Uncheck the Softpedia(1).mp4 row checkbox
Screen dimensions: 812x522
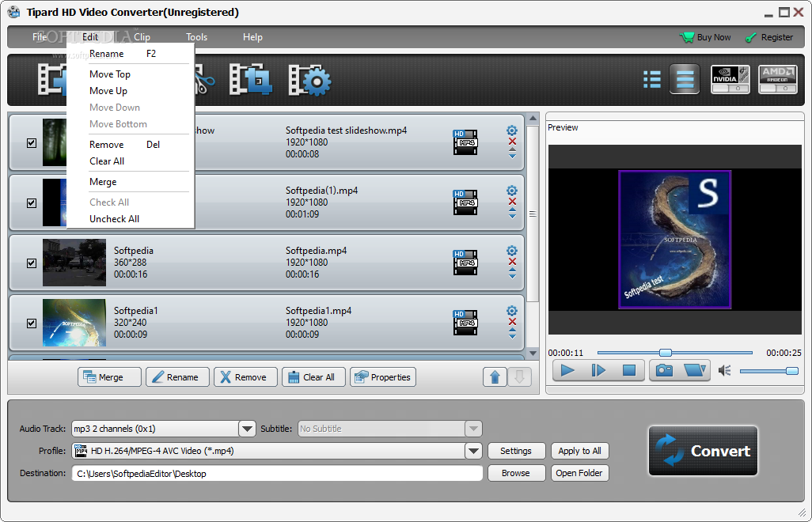click(32, 202)
